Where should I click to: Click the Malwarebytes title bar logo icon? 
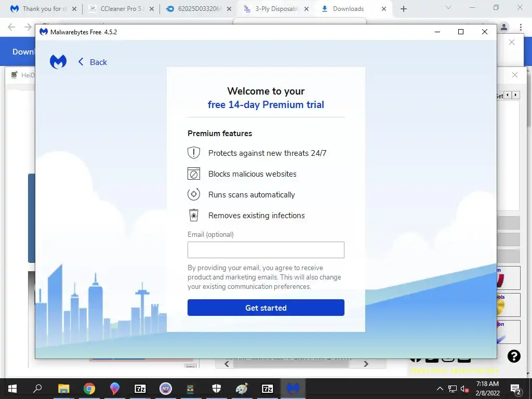click(x=44, y=32)
